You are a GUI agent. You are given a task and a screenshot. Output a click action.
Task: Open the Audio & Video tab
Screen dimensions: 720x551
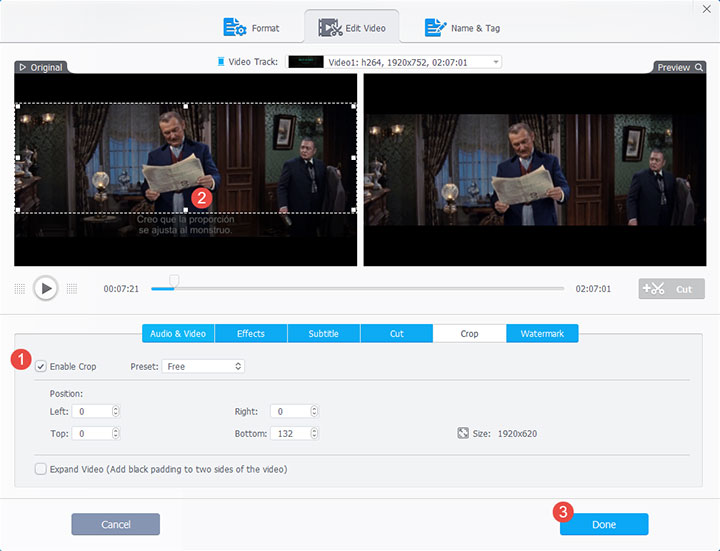click(178, 333)
